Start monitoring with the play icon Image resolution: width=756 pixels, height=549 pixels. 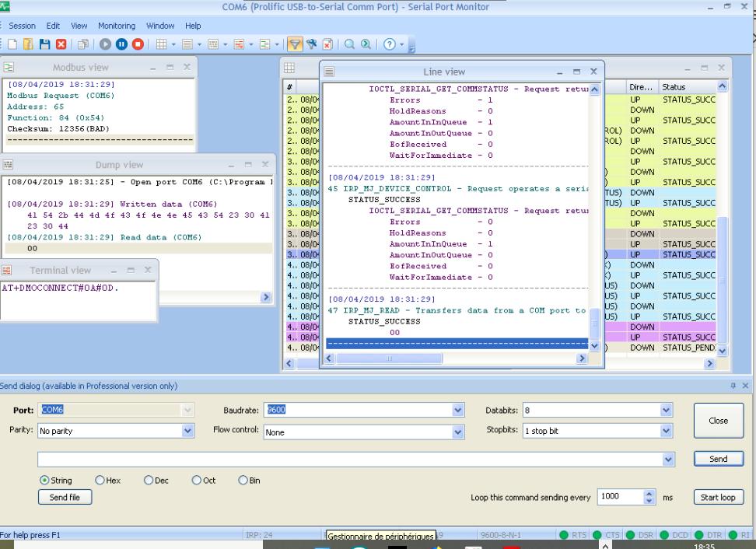coord(105,44)
